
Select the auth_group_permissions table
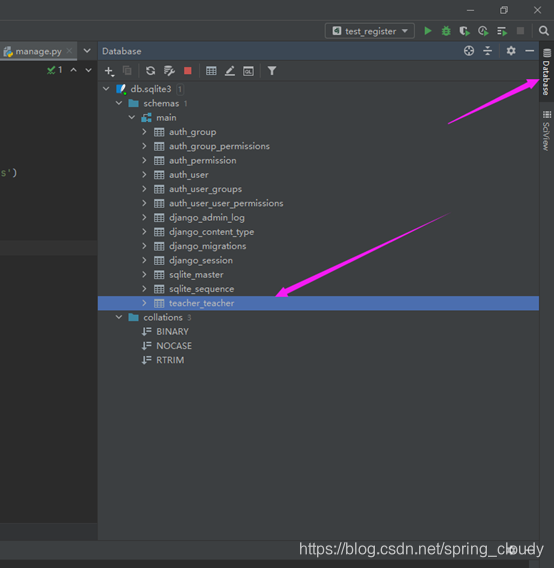click(219, 146)
